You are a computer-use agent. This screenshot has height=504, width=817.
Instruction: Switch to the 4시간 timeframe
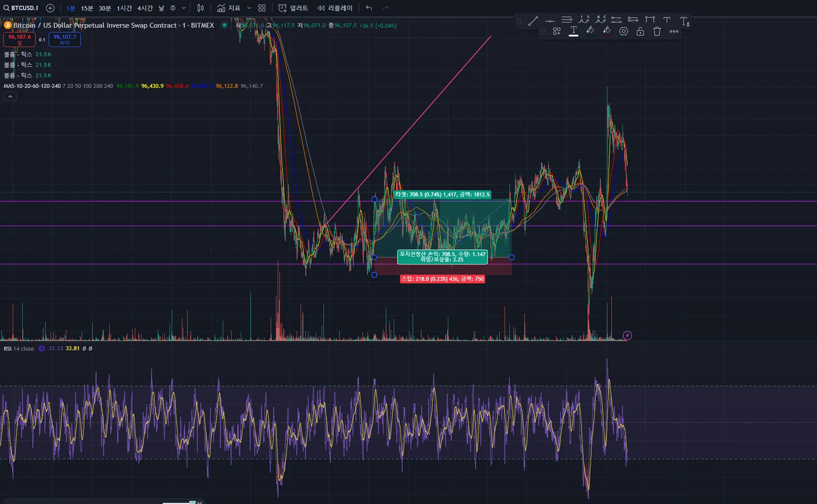[145, 8]
